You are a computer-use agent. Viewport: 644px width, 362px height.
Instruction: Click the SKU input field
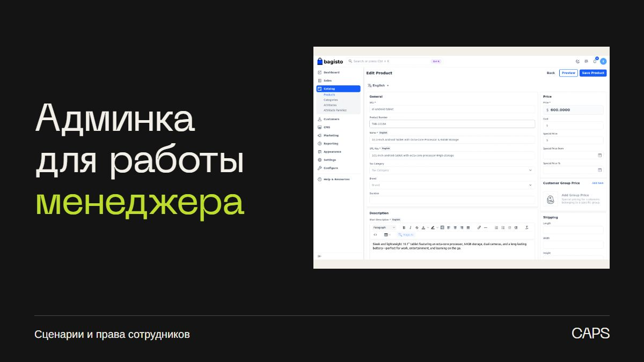[452, 109]
